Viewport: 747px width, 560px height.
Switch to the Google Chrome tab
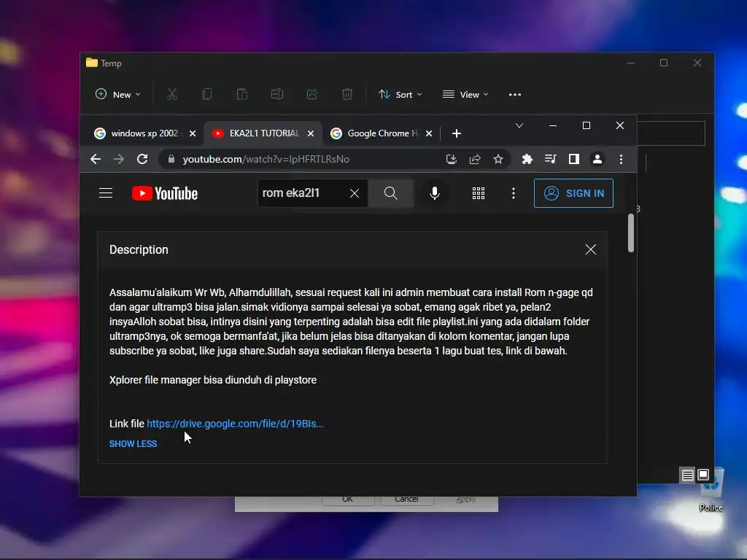pyautogui.click(x=381, y=133)
